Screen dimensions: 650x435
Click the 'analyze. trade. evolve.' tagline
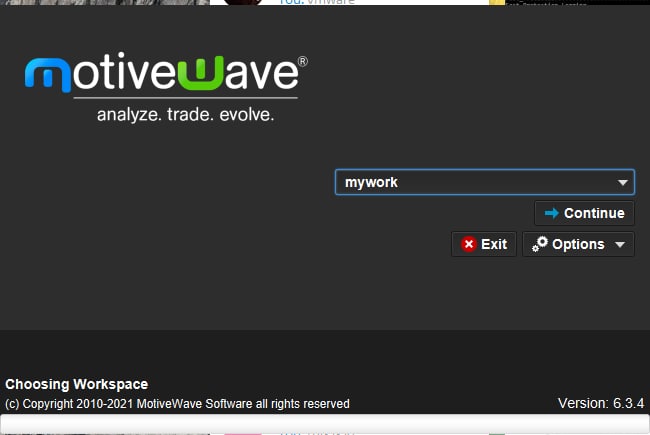pyautogui.click(x=185, y=115)
